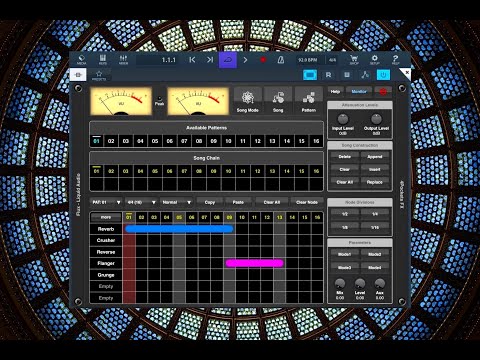480x360 pixels.
Task: Click the Peak indicator LED
Action: click(159, 98)
